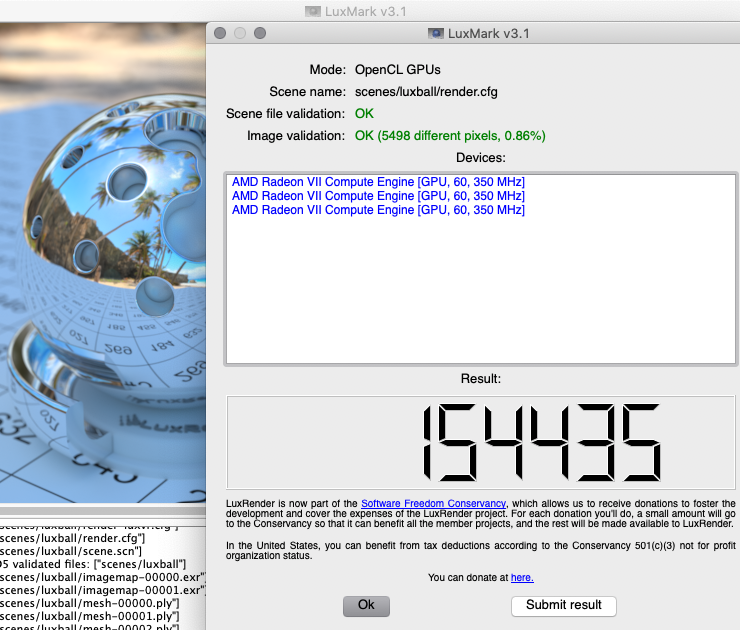The image size is (740, 630).
Task: Click log line 'scenes/luxball/mesh-00001.ply'
Action: coord(90,616)
